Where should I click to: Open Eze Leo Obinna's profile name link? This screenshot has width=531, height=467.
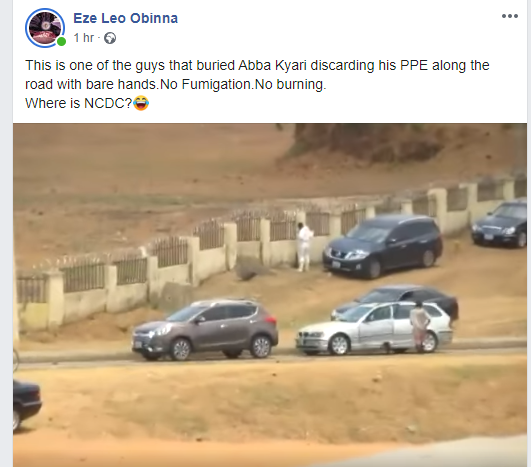pyautogui.click(x=125, y=18)
